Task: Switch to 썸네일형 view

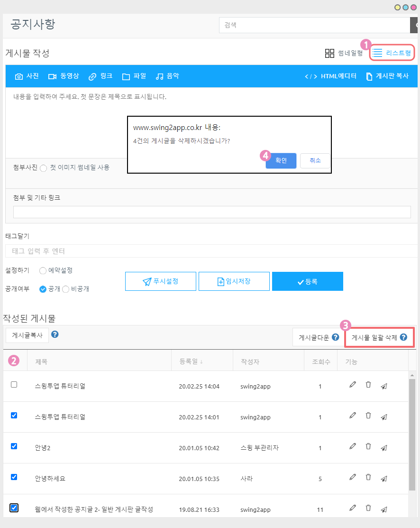Action: [344, 53]
